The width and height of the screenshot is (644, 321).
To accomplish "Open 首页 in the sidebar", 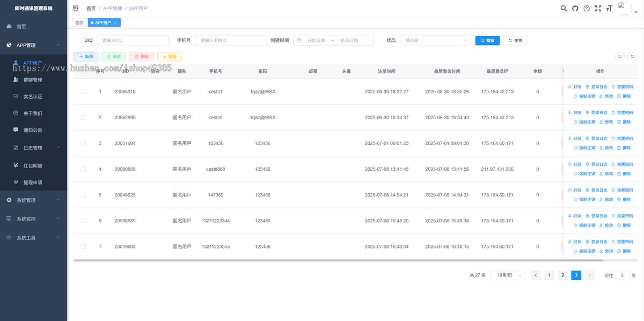I will tap(33, 26).
